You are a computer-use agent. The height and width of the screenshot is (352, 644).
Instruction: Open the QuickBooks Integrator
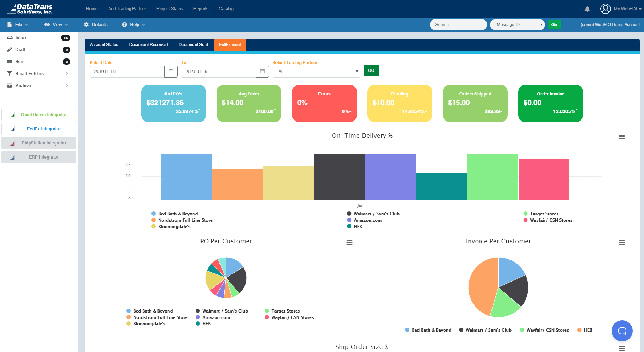point(38,115)
